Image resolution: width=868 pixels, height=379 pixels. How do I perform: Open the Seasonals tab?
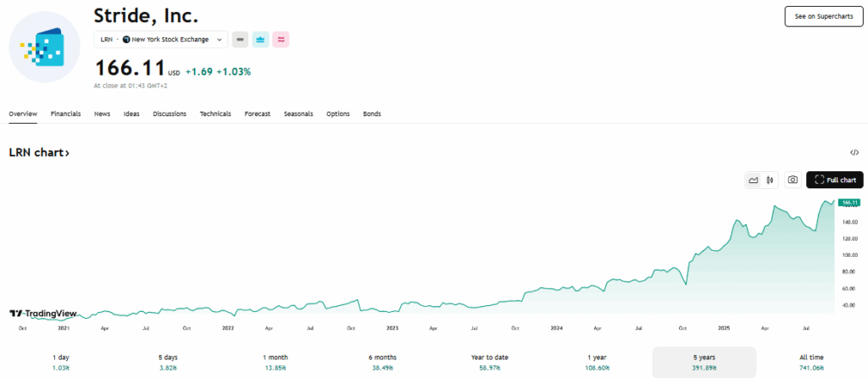pyautogui.click(x=298, y=114)
